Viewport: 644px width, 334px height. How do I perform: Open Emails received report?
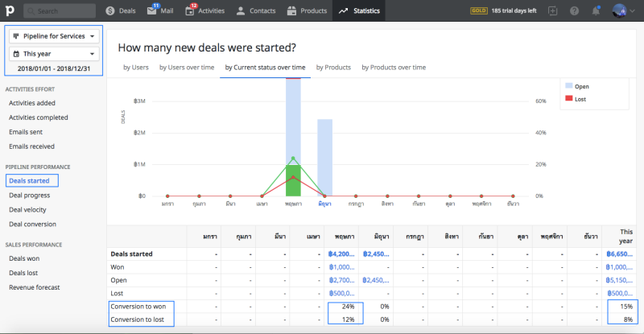(x=31, y=146)
